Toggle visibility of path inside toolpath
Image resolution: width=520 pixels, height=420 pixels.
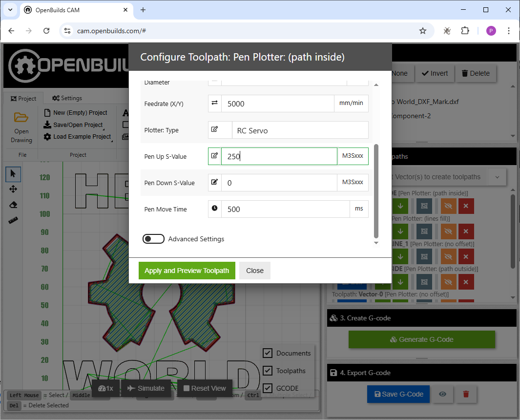tap(448, 206)
